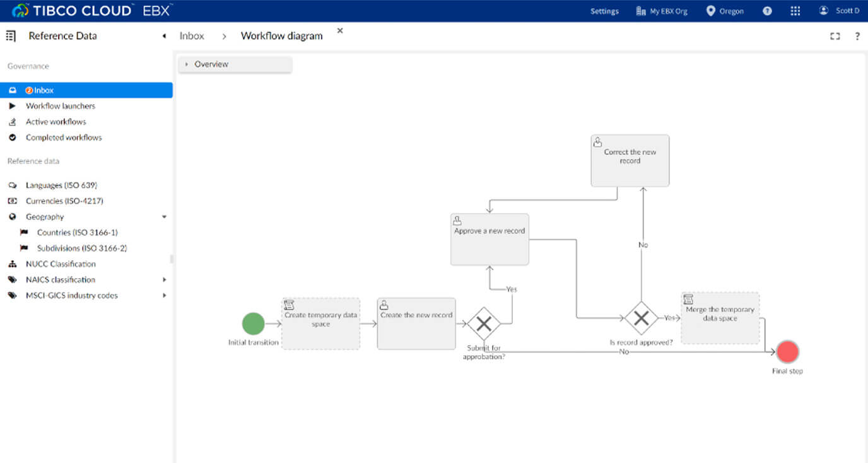Click the sidebar resize handle
868x463 pixels.
click(x=172, y=259)
